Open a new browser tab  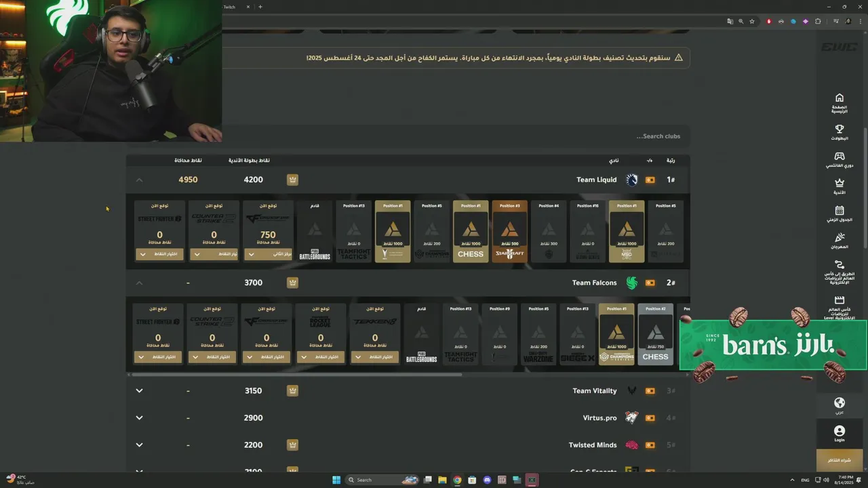[260, 7]
